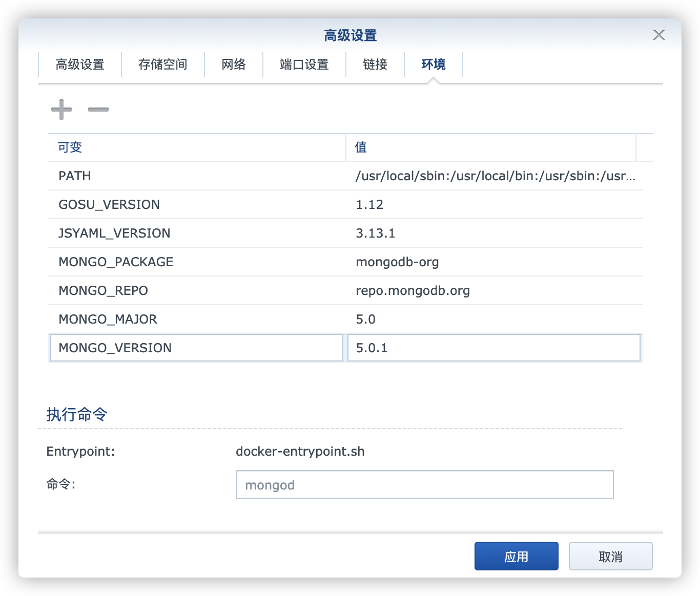The width and height of the screenshot is (700, 596).
Task: Go to the 网络 tab
Action: (234, 65)
